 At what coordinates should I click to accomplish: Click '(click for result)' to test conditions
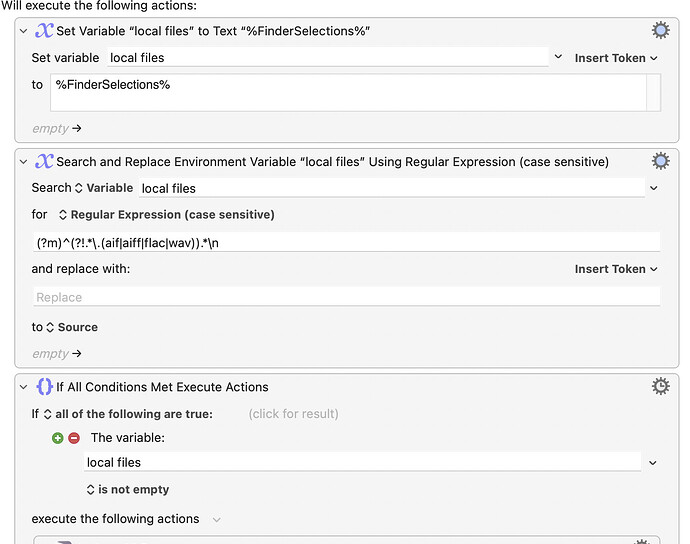293,414
